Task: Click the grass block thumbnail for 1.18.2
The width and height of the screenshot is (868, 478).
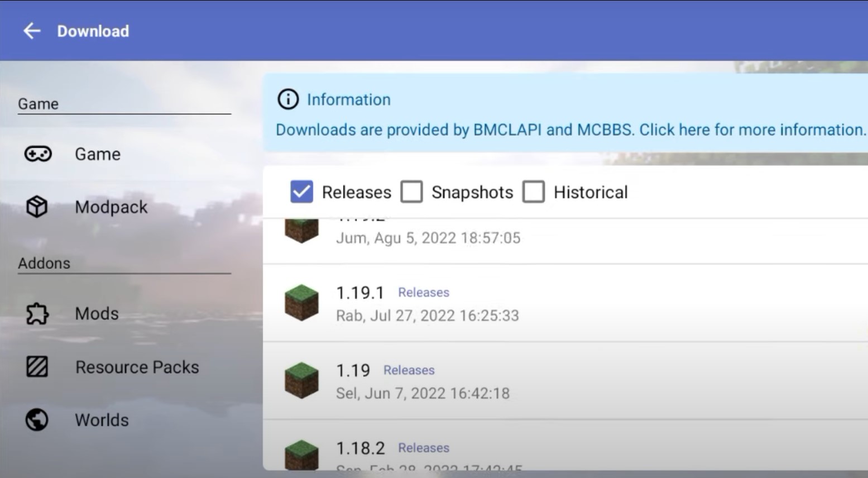Action: pyautogui.click(x=301, y=452)
